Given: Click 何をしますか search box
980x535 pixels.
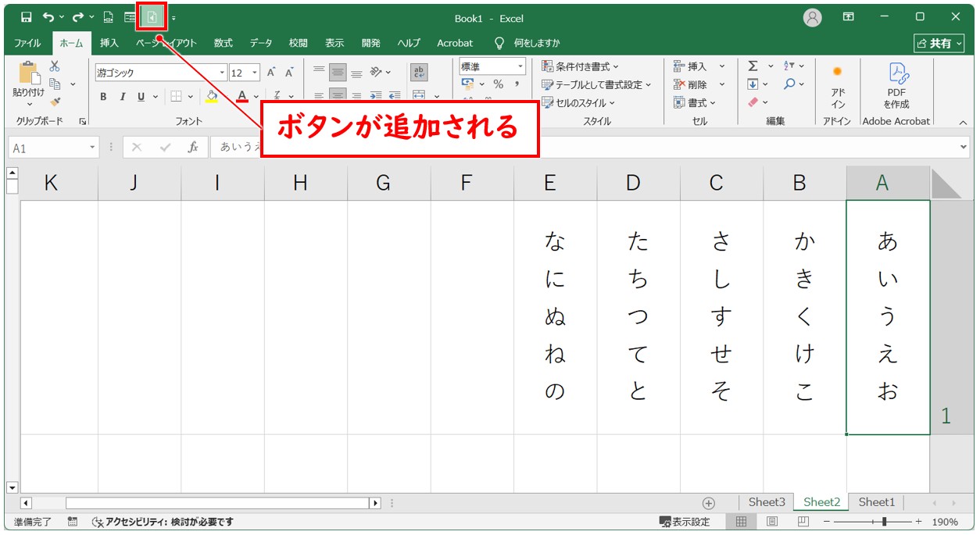Looking at the screenshot, I should click(528, 43).
